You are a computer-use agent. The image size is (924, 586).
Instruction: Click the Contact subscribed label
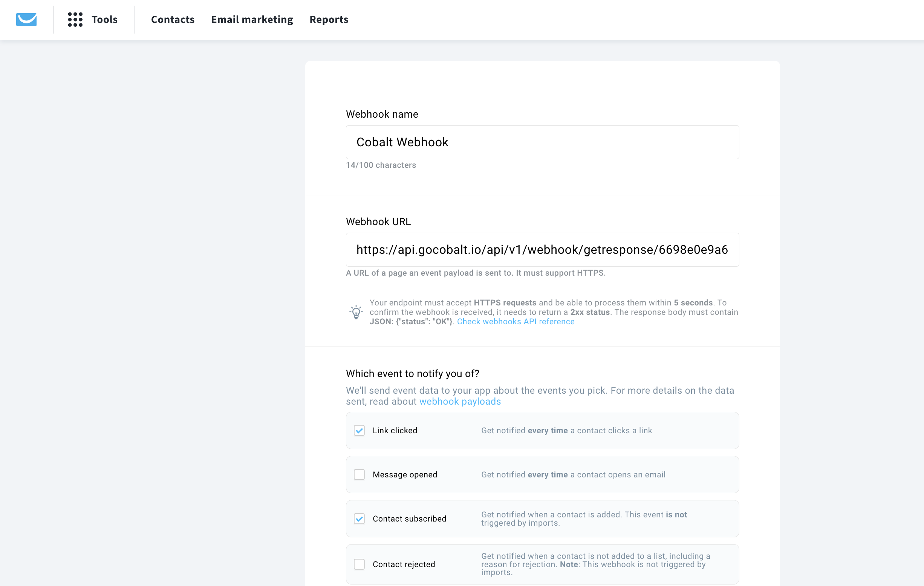(x=409, y=519)
